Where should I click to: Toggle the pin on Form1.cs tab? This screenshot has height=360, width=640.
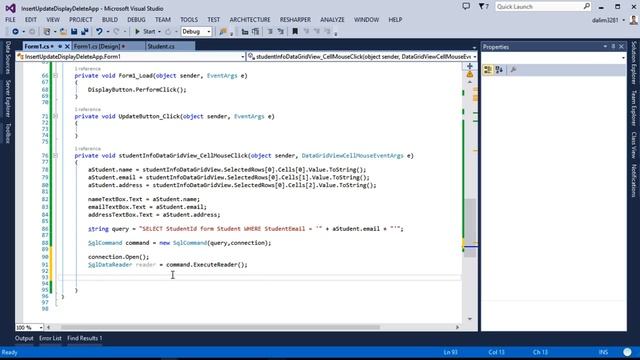point(60,47)
